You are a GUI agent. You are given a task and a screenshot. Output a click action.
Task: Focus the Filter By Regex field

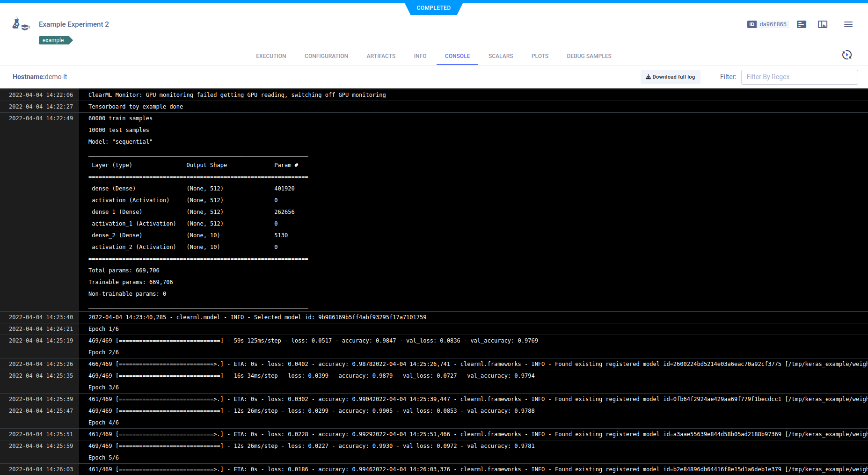point(799,77)
